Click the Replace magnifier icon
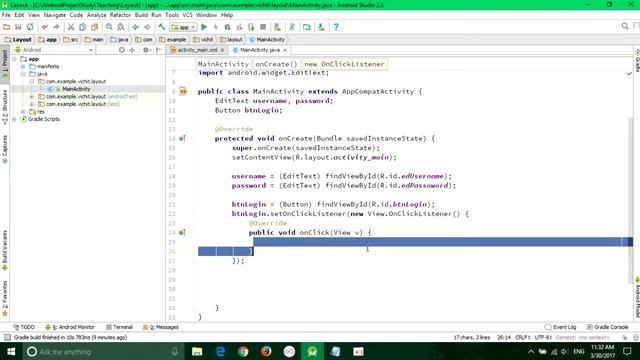The image size is (640, 360). tap(121, 27)
